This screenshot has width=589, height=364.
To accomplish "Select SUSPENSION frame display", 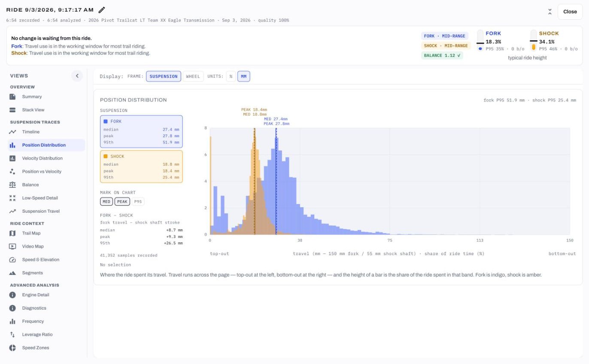I will (x=164, y=76).
